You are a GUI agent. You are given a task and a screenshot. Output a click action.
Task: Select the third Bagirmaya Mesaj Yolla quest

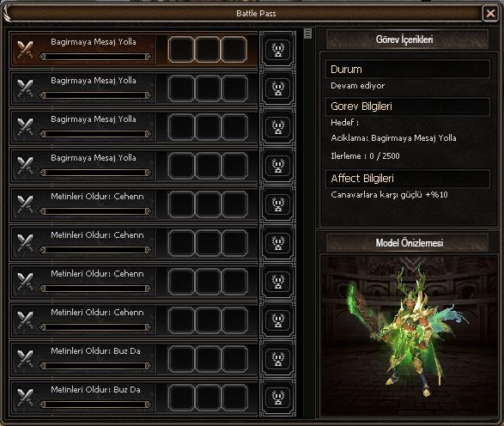(x=134, y=127)
